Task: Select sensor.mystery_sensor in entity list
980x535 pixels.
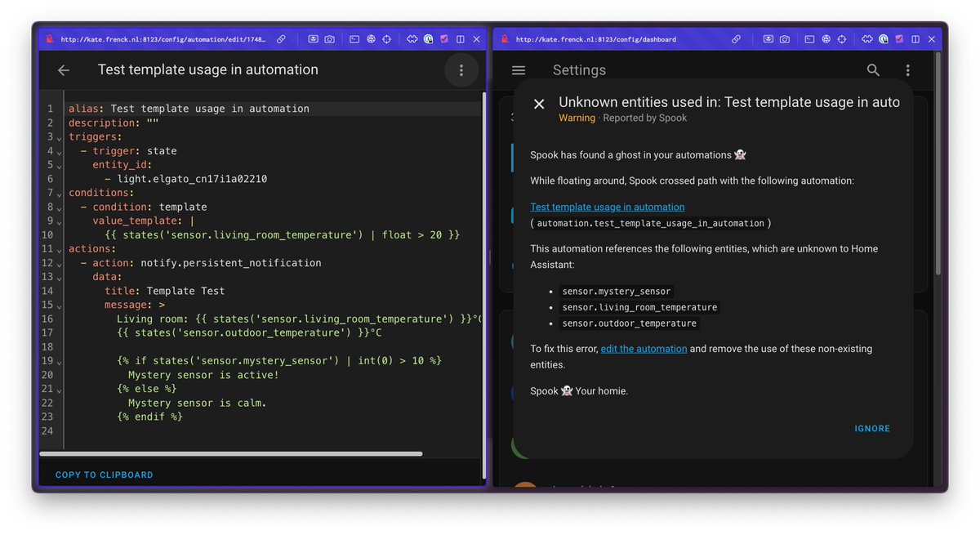Action: [617, 292]
